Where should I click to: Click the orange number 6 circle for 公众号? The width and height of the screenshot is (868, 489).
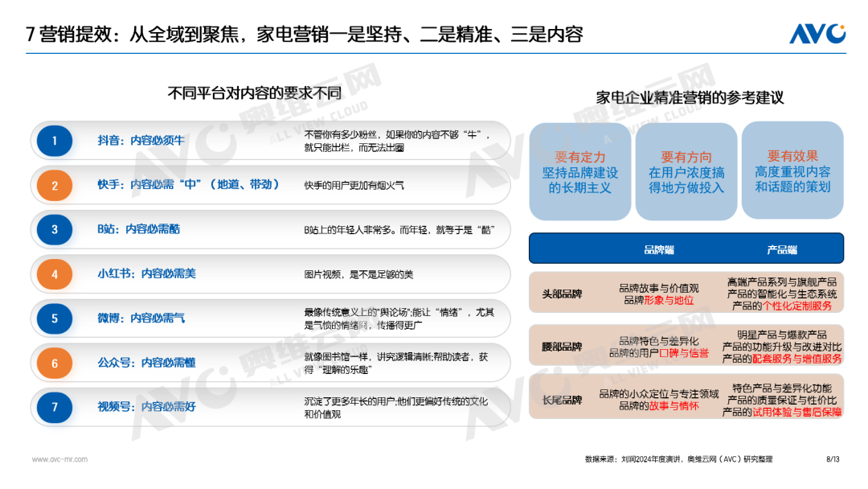[55, 363]
